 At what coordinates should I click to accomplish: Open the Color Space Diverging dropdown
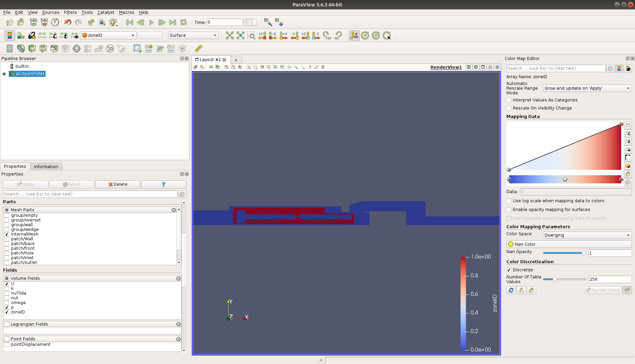click(x=587, y=235)
